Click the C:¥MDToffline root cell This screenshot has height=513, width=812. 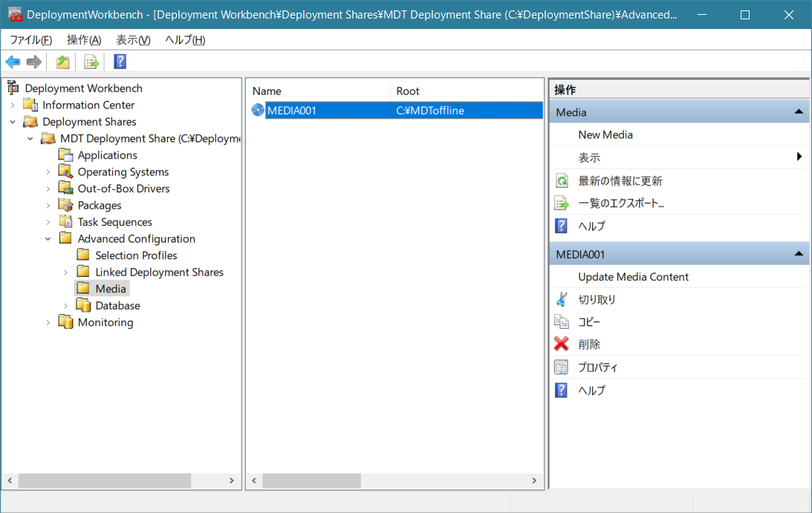pos(430,111)
